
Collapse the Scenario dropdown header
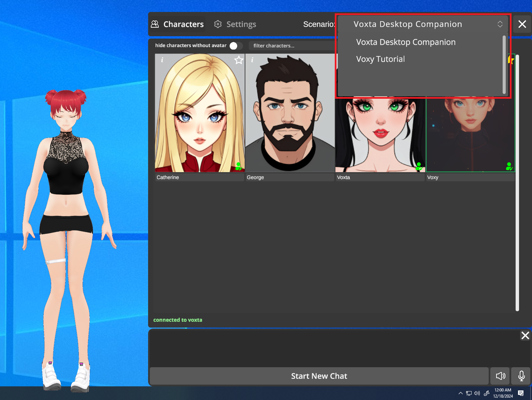point(423,24)
